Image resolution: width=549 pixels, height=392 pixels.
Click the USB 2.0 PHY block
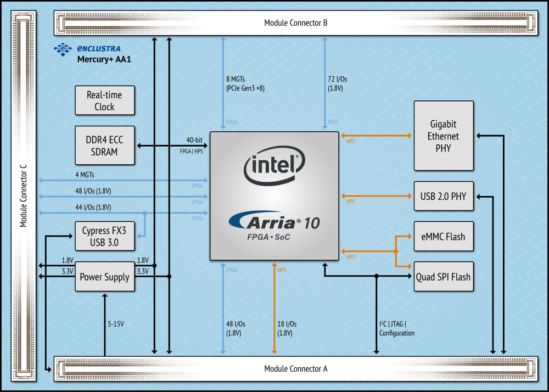point(443,196)
